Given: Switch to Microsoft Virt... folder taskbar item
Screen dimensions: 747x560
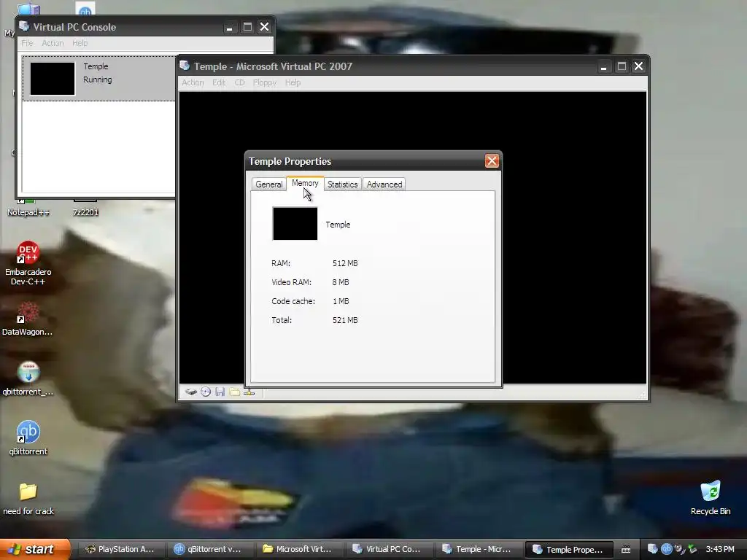Looking at the screenshot, I should pos(299,549).
